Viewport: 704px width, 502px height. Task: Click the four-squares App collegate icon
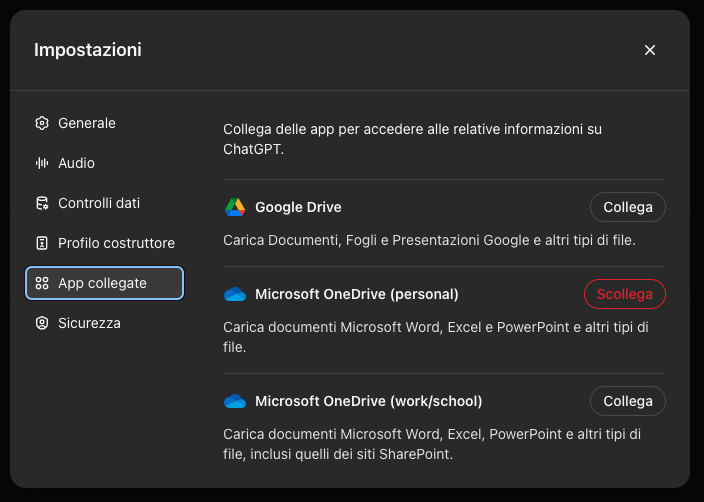[42, 283]
